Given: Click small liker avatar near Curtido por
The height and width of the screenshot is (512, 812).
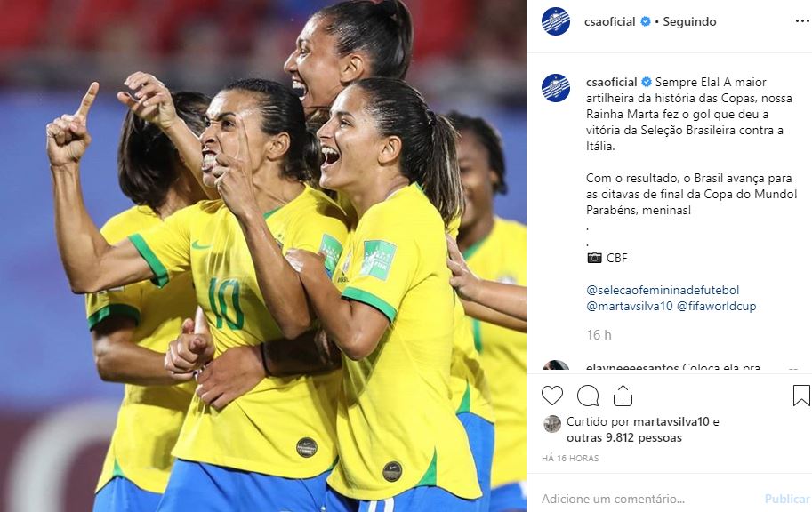Looking at the screenshot, I should click(552, 423).
